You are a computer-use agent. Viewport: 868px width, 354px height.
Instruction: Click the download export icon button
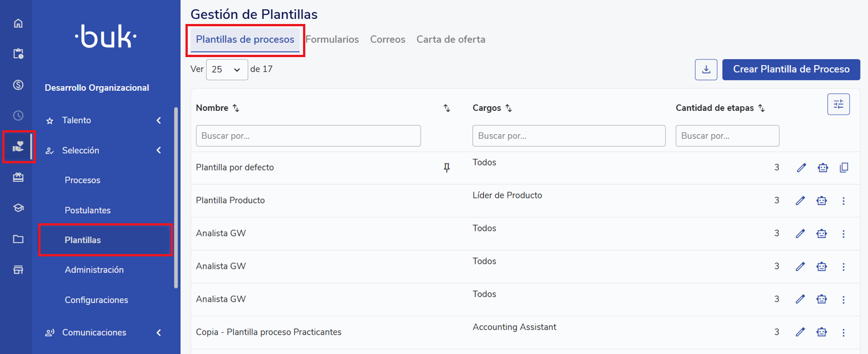click(x=706, y=70)
